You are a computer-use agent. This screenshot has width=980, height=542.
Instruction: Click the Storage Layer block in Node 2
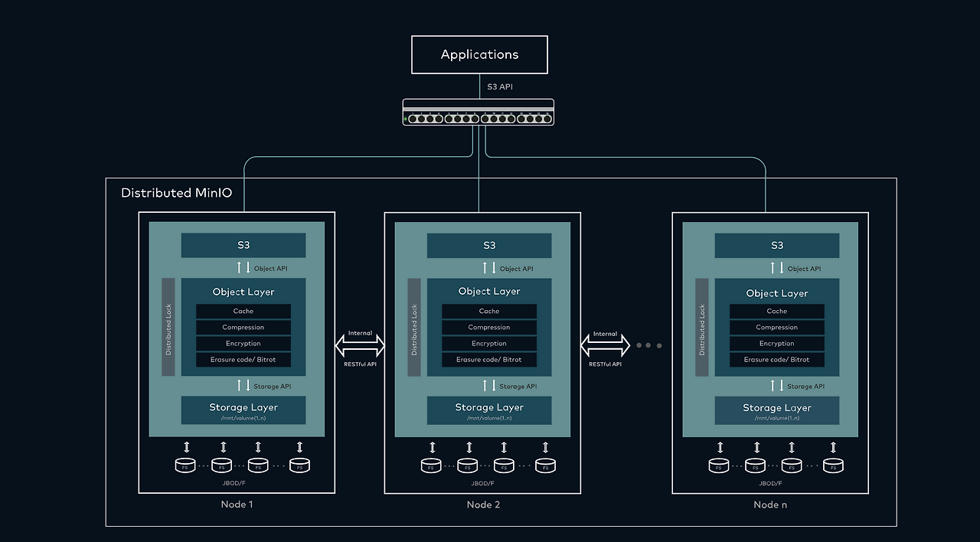click(489, 410)
